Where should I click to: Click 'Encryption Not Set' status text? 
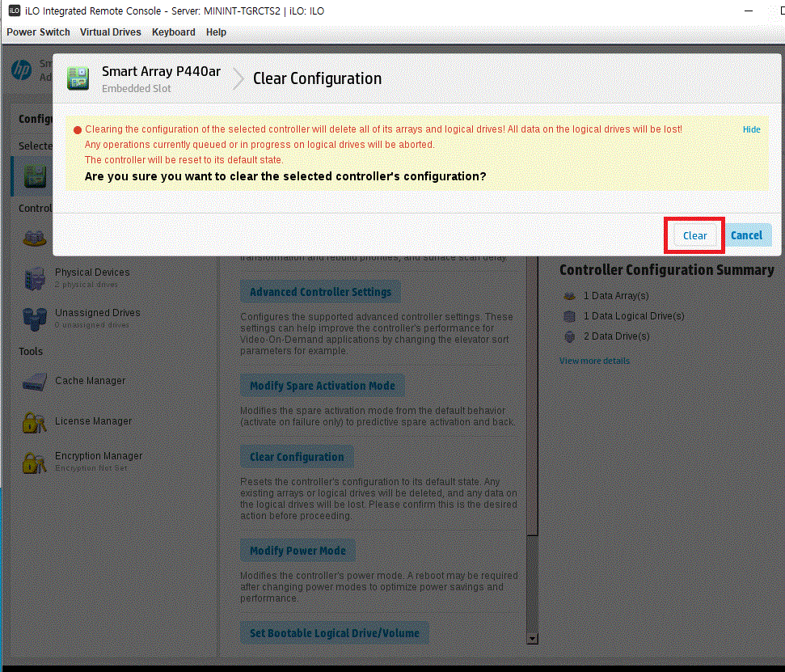click(x=91, y=468)
